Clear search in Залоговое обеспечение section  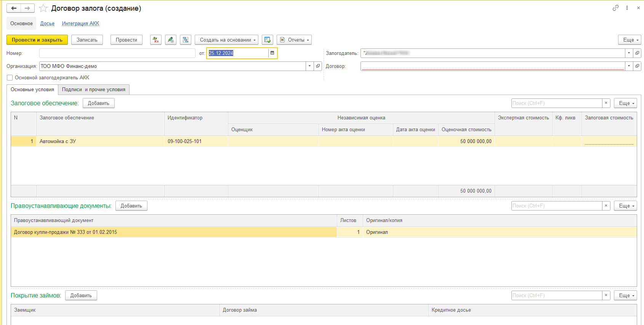(x=606, y=103)
